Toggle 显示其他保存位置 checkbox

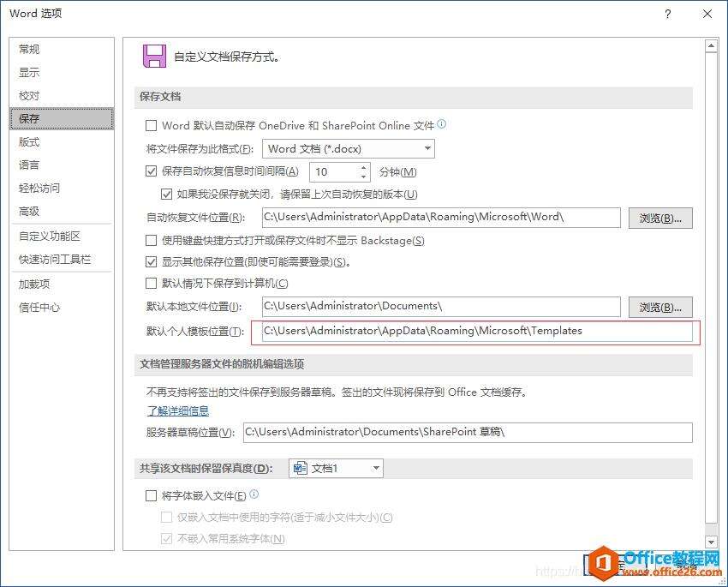[151, 262]
